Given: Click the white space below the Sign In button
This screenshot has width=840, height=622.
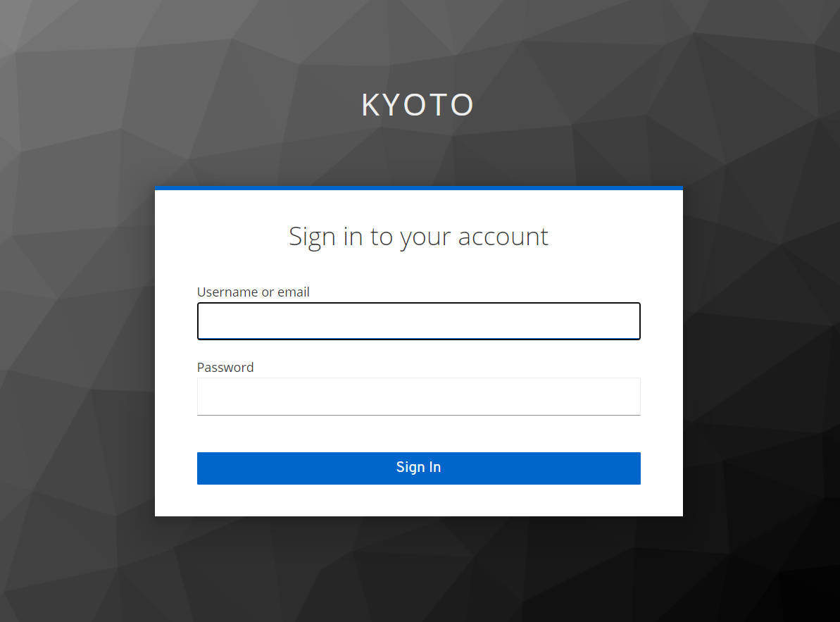Looking at the screenshot, I should click(x=418, y=500).
